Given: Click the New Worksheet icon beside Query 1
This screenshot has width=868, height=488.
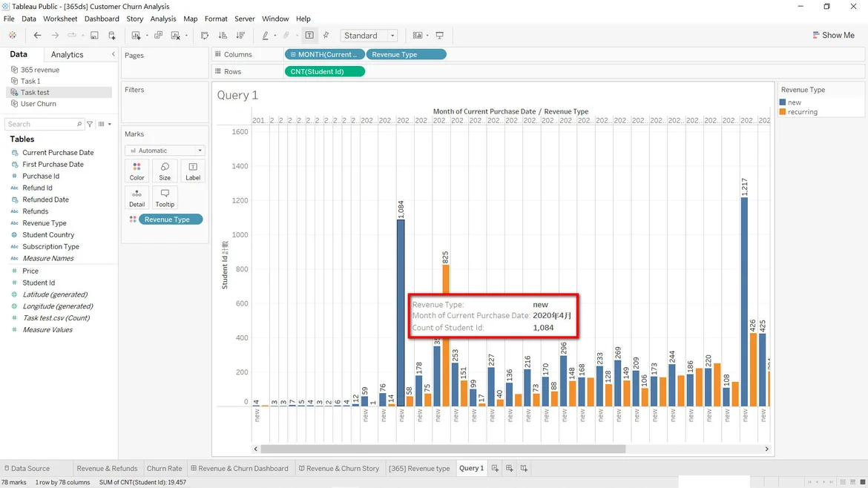Looking at the screenshot, I should pyautogui.click(x=495, y=469).
